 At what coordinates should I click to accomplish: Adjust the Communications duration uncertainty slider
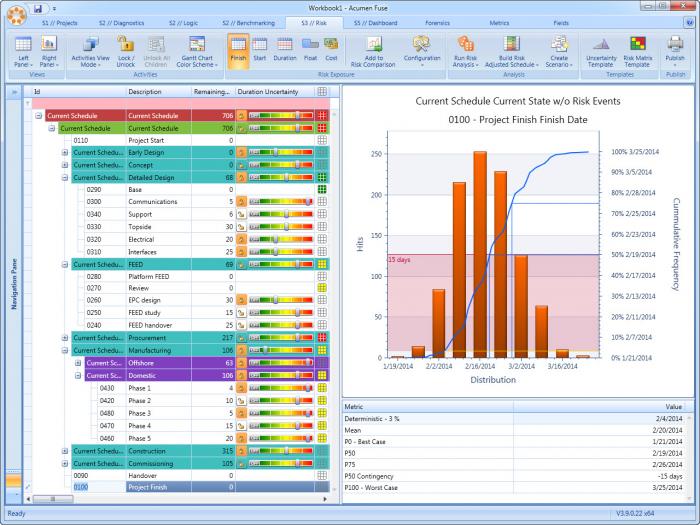(x=308, y=202)
